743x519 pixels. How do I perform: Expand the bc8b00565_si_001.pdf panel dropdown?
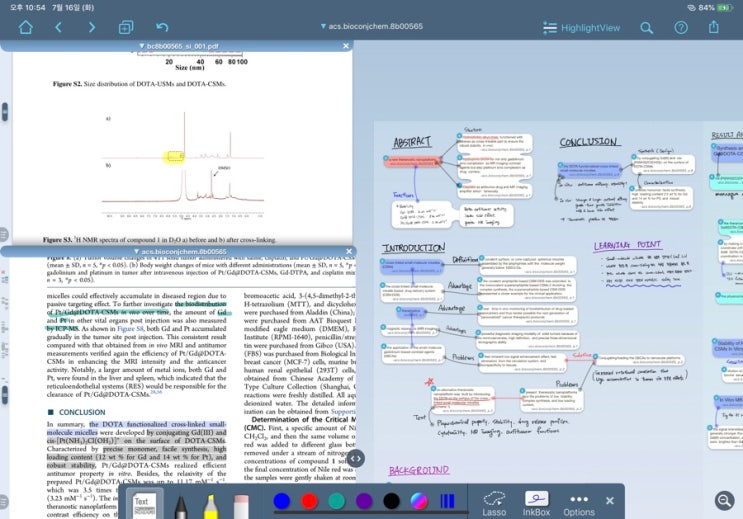coord(178,46)
